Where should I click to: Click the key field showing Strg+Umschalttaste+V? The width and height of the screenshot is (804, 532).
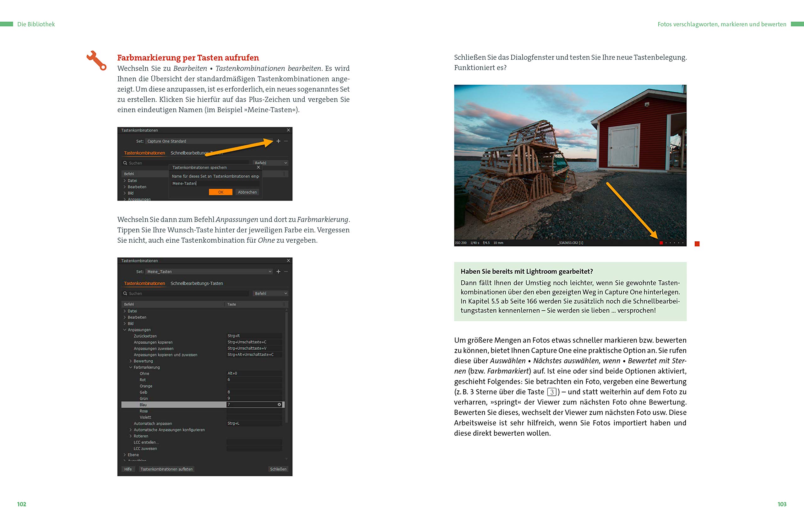pos(254,348)
